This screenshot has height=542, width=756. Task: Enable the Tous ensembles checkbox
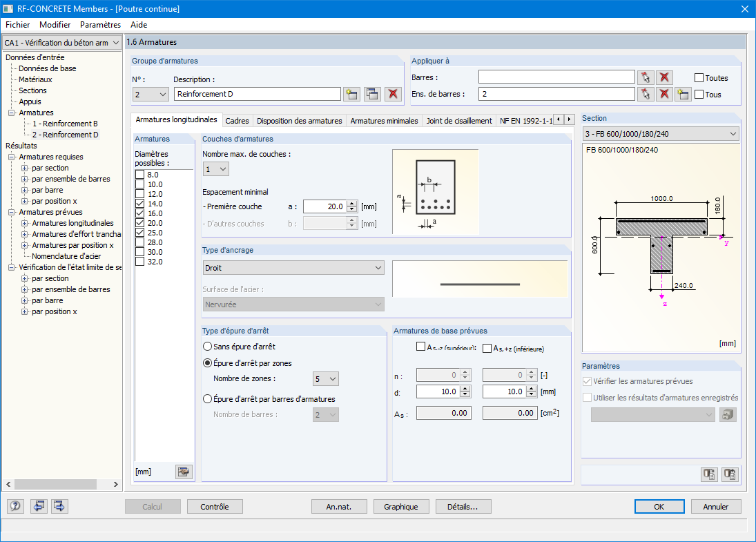(699, 95)
